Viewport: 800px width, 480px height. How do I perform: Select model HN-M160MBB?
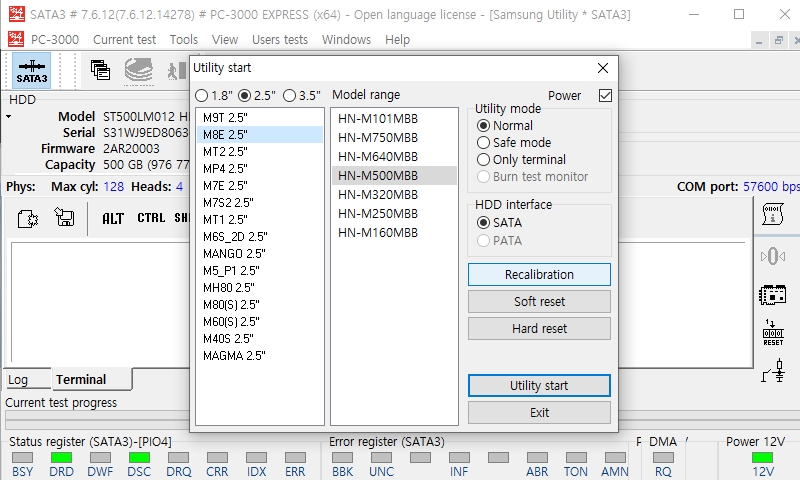[394, 233]
